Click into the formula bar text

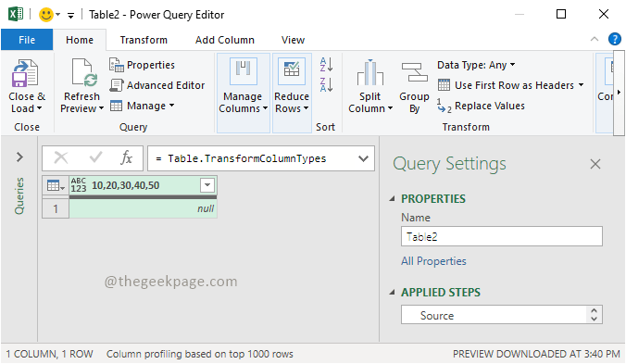pos(246,158)
